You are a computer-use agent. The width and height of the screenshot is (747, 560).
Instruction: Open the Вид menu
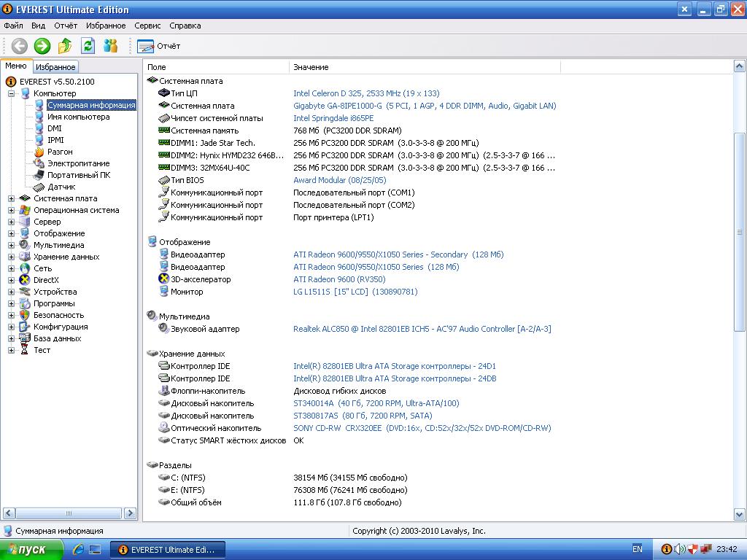[38, 26]
